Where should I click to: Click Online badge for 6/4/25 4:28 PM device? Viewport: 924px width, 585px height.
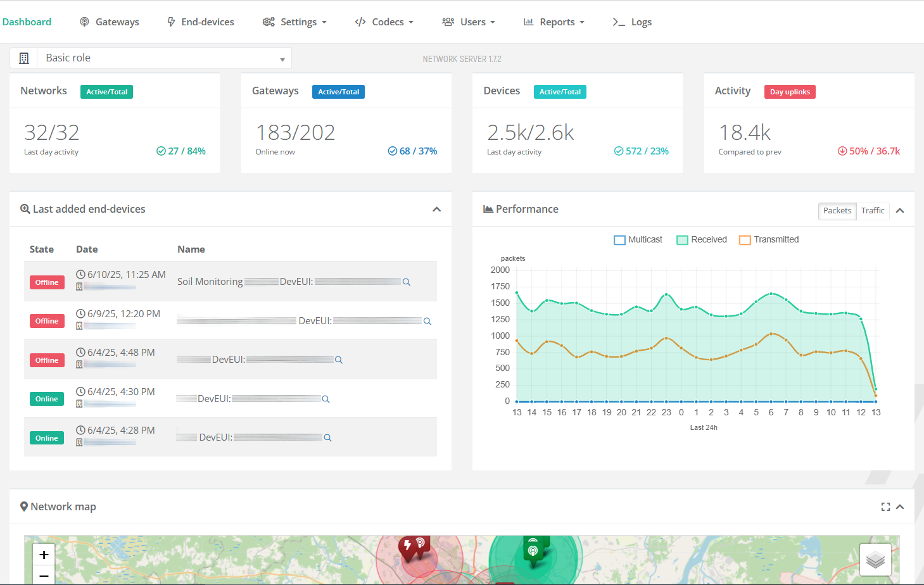(x=47, y=438)
